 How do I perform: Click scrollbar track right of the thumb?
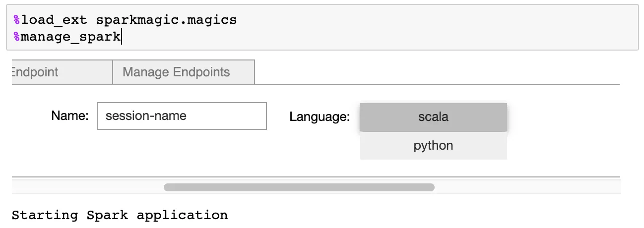526,187
